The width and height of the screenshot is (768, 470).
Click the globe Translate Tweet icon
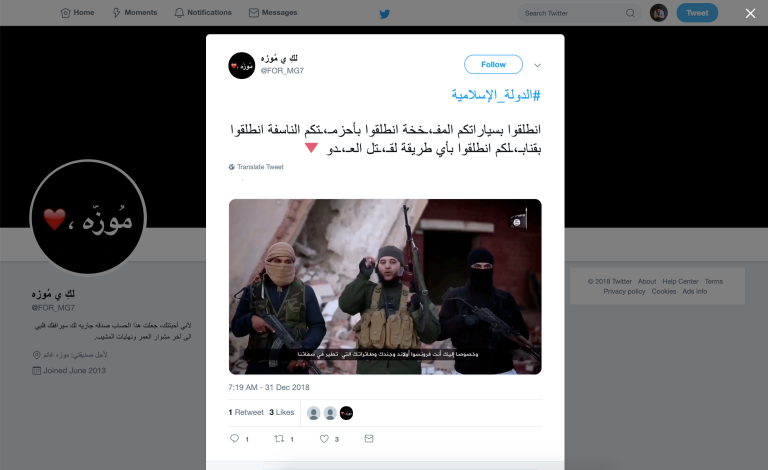232,167
